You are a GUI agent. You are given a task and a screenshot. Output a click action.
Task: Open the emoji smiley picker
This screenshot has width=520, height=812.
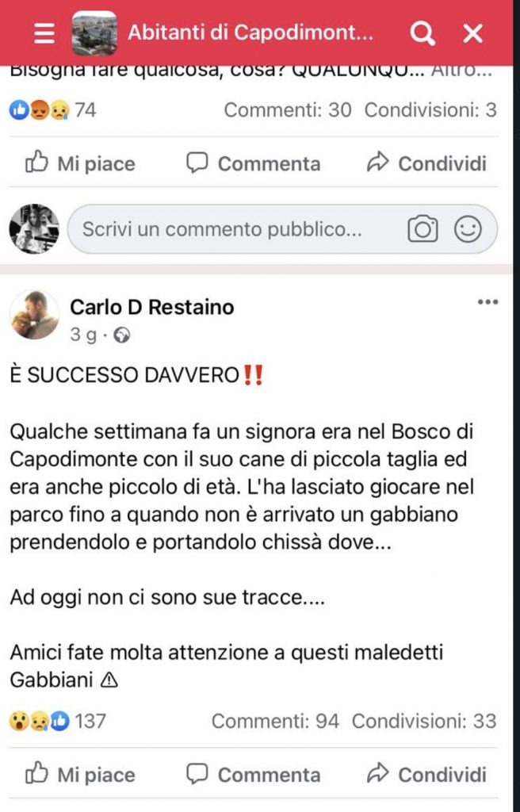468,229
